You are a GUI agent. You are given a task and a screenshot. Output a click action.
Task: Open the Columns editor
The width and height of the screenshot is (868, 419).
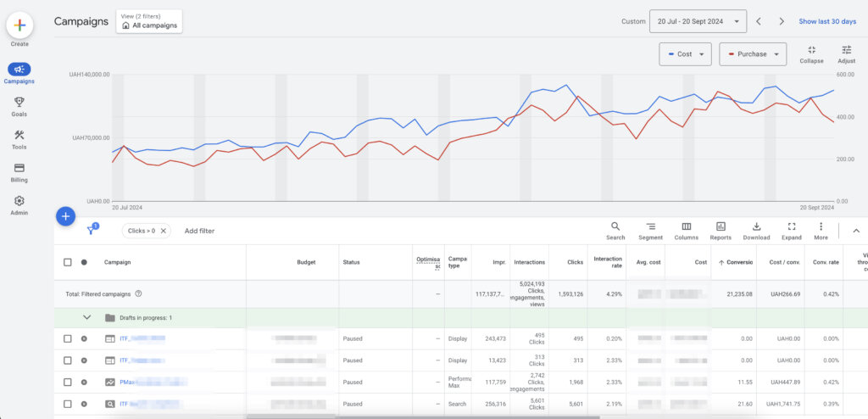686,227
